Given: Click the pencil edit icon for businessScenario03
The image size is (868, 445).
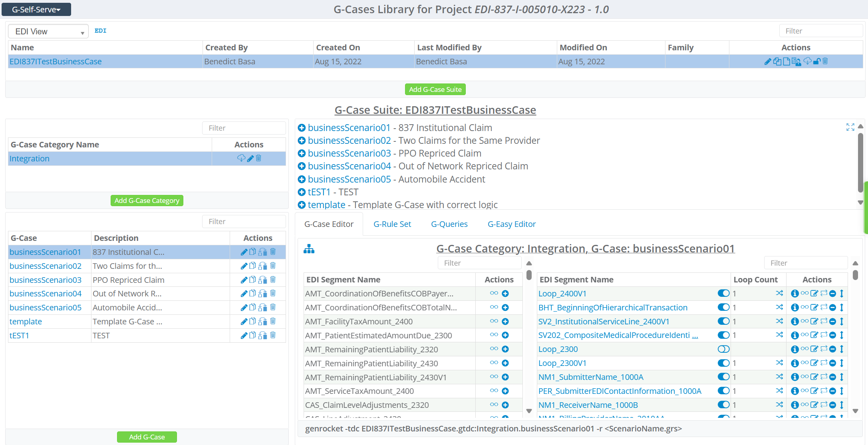Looking at the screenshot, I should click(244, 280).
